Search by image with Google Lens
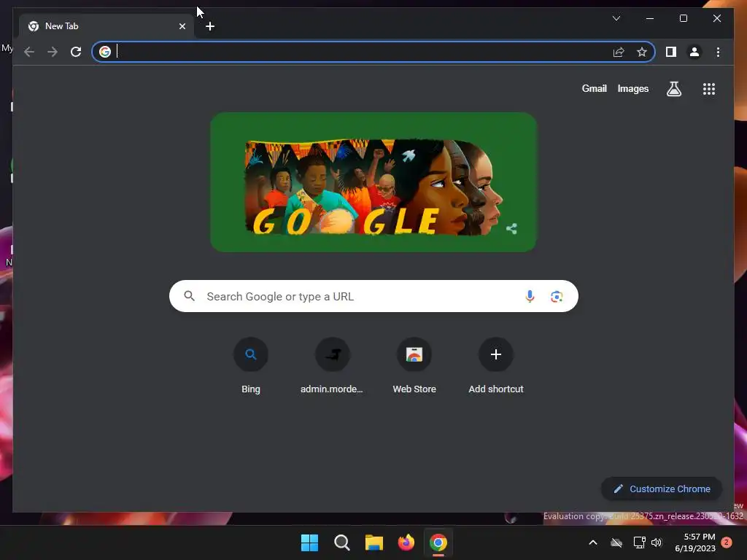This screenshot has height=560, width=747. point(557,297)
